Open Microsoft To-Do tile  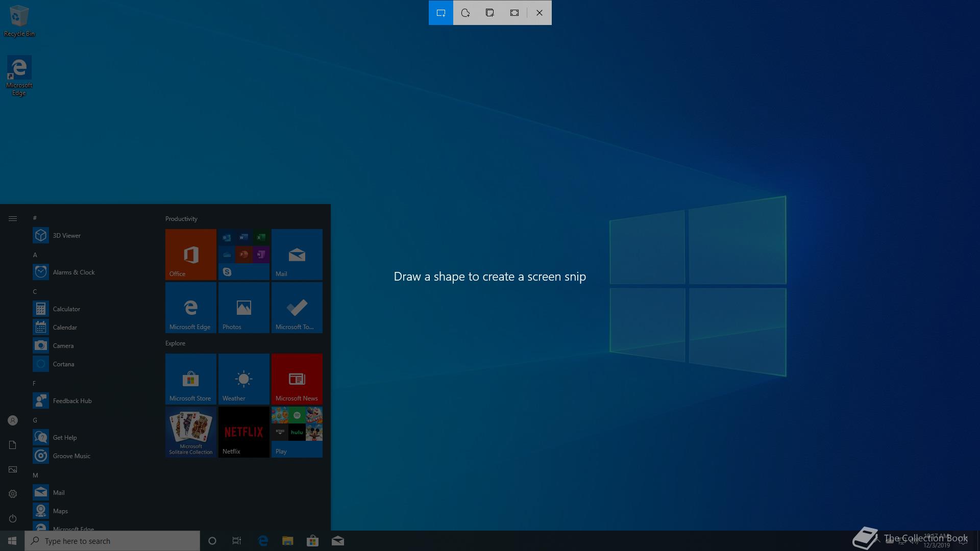(297, 308)
